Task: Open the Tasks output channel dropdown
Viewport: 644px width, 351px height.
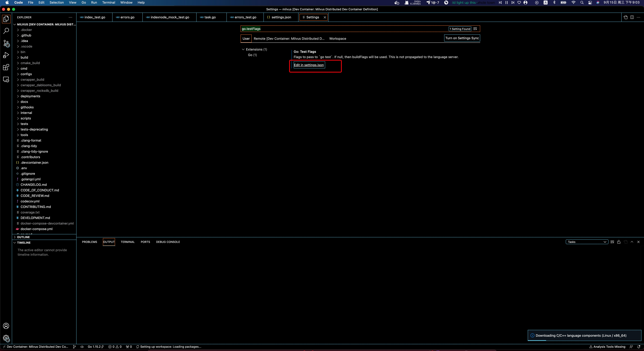Action: pos(587,242)
